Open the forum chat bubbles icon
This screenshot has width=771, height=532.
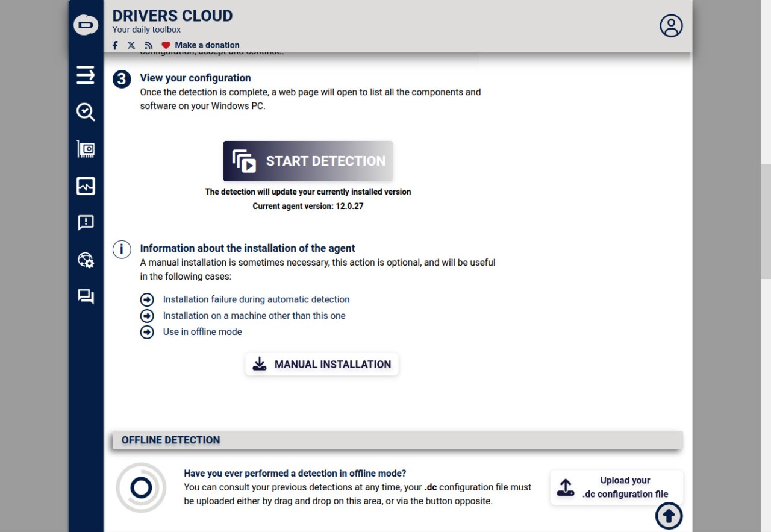pyautogui.click(x=86, y=296)
